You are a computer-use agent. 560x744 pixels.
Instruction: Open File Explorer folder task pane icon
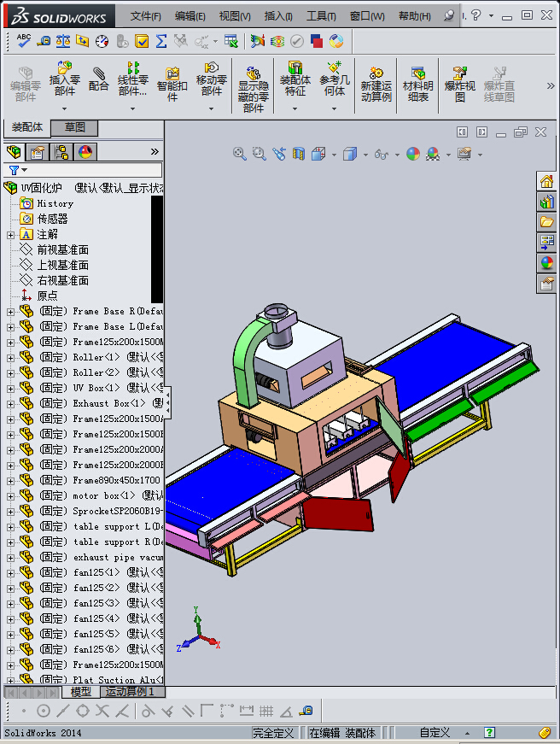click(x=546, y=222)
